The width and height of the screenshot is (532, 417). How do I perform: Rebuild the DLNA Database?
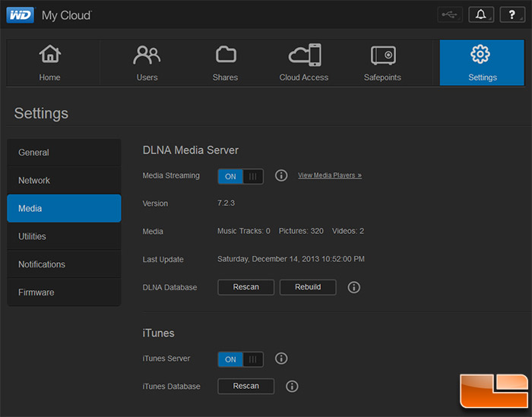pyautogui.click(x=308, y=287)
